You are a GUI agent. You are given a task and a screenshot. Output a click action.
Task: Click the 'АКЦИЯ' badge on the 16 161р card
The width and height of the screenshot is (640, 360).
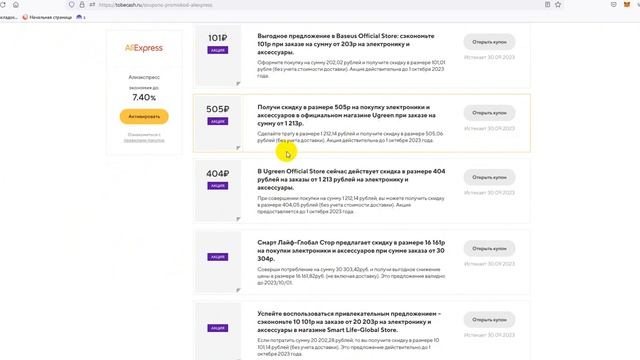218,257
